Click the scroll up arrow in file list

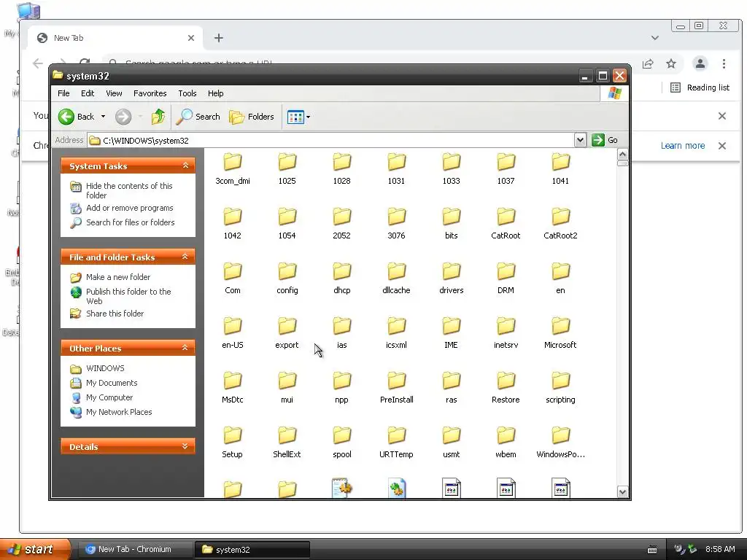622,155
